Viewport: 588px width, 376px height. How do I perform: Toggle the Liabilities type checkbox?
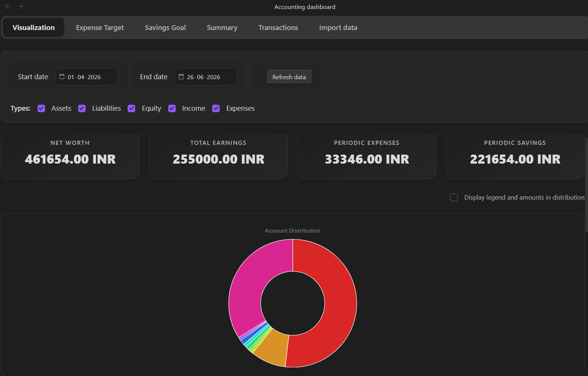coord(82,108)
